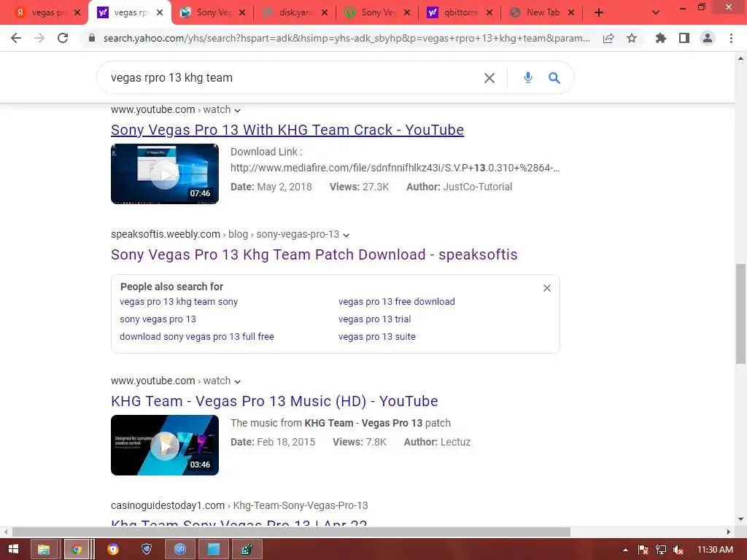
Task: Search 'vegas pro 13 suite' suggestion
Action: (377, 337)
